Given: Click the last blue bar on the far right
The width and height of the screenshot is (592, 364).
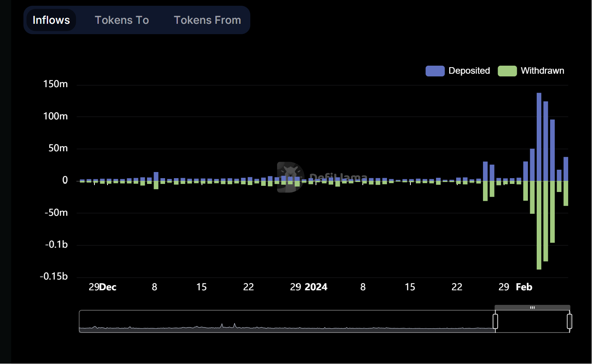Looking at the screenshot, I should 566,169.
